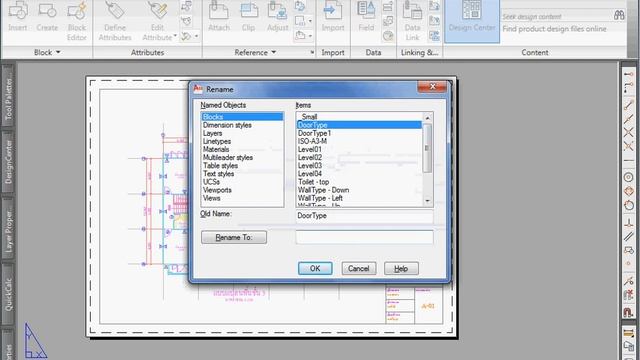
Task: Select Materials in Named Objects list
Action: coord(242,149)
